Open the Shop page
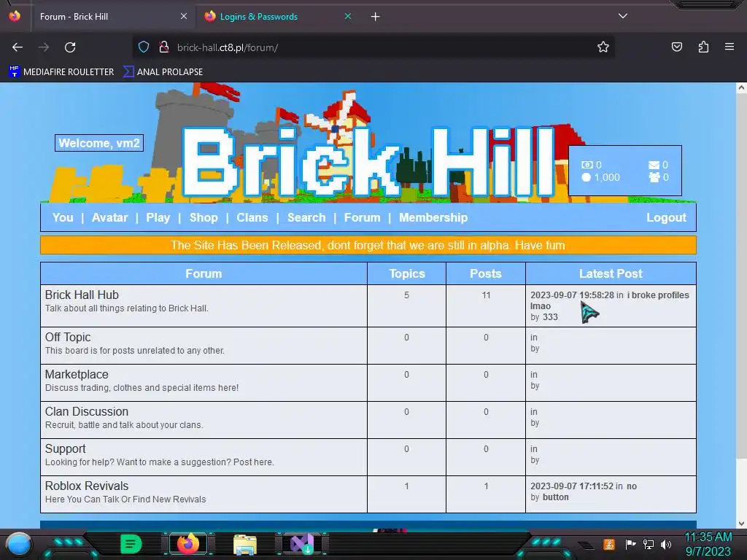 [204, 217]
